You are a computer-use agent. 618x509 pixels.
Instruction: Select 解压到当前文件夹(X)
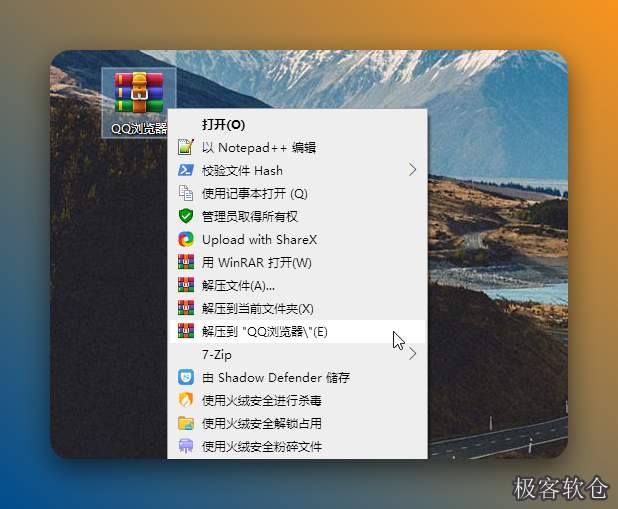tap(298, 308)
